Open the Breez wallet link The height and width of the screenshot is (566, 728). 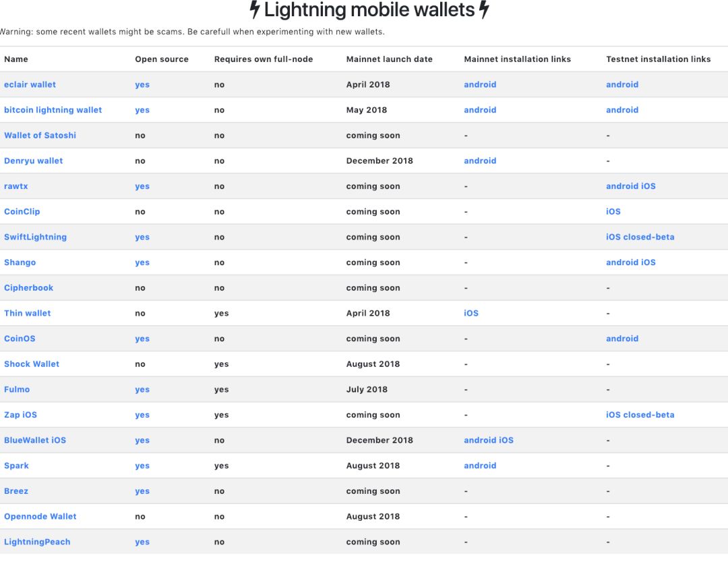pyautogui.click(x=16, y=491)
